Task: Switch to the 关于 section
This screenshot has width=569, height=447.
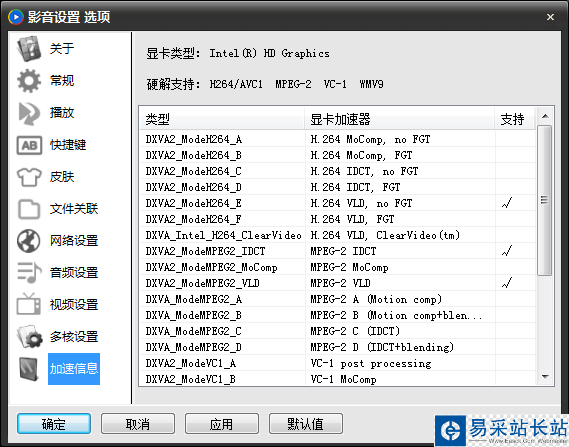Action: pos(62,48)
